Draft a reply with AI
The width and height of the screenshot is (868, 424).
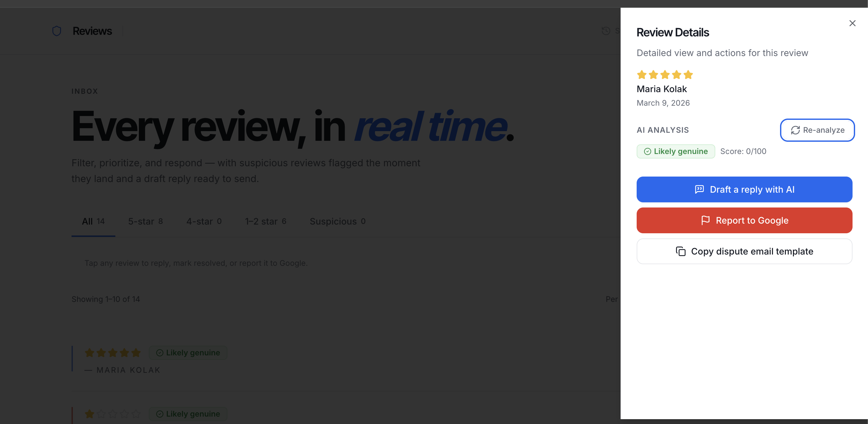click(744, 189)
